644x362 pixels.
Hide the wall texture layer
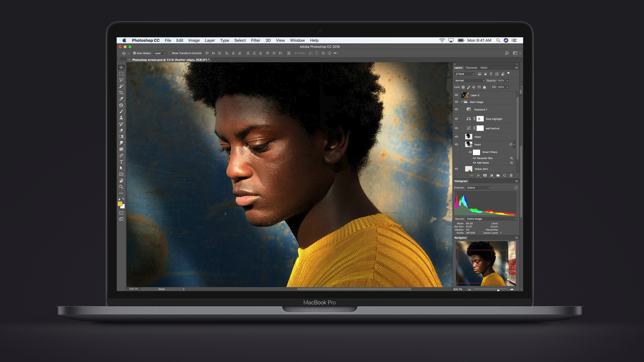[x=456, y=129]
